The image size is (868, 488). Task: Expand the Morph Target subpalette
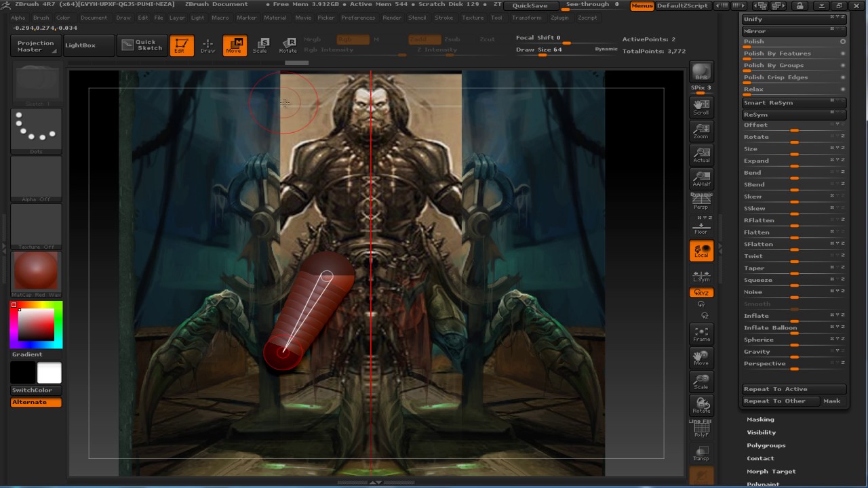pyautogui.click(x=771, y=471)
